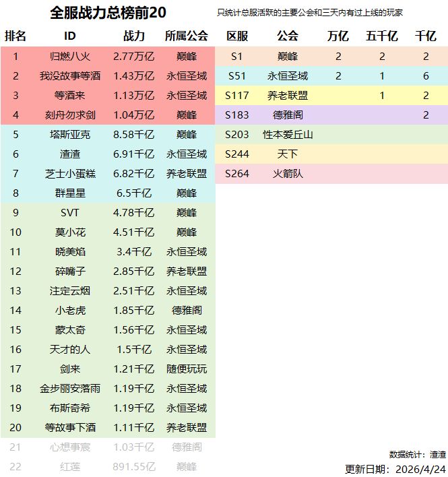The height and width of the screenshot is (477, 448).
Task: Click the title 全服战力总榜前20
Action: click(108, 13)
